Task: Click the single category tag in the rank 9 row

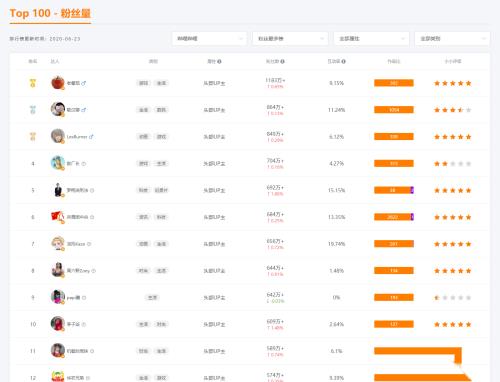Action: click(x=153, y=298)
